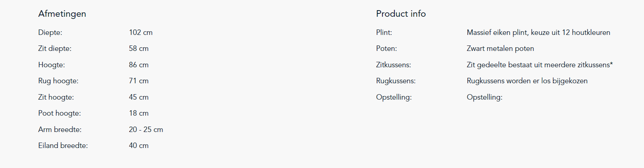
Task: Click the Opstelling value text
Action: coord(484,97)
